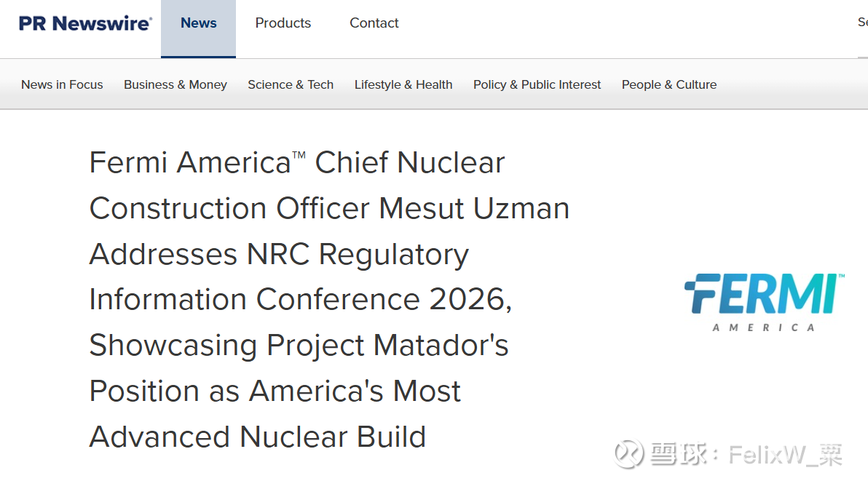Viewport: 868px width, 481px height.
Task: Expand the Business & Money category
Action: pos(175,84)
